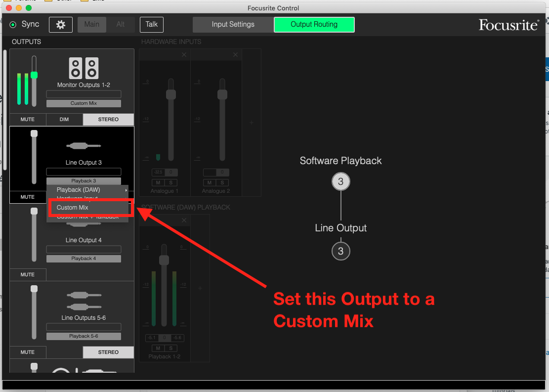This screenshot has height=392, width=549.
Task: Mute Line Output 4
Action: [x=28, y=275]
